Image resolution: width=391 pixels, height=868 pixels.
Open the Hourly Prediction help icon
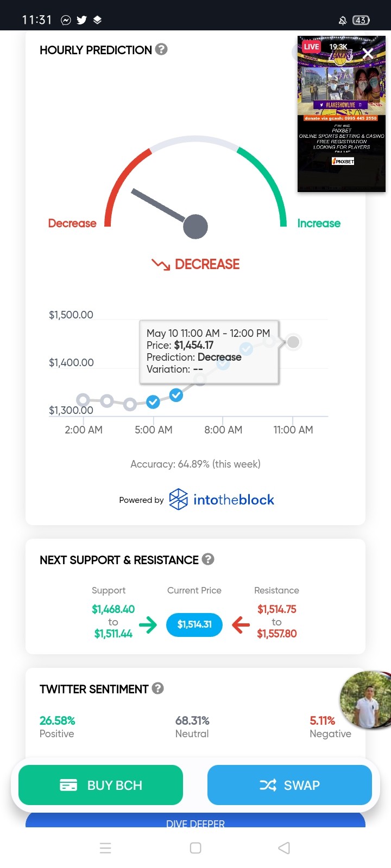[161, 49]
